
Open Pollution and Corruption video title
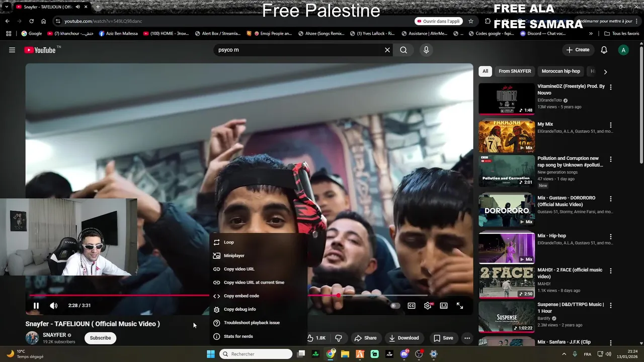[x=570, y=161]
